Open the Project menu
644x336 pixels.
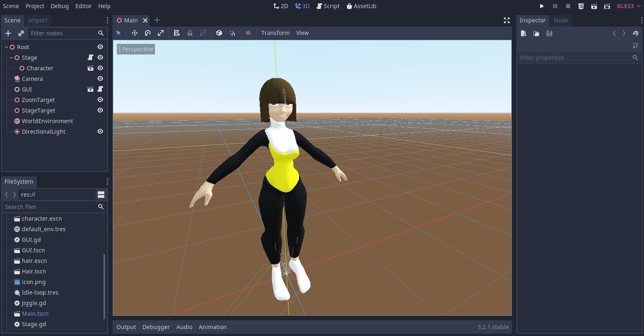coord(35,6)
